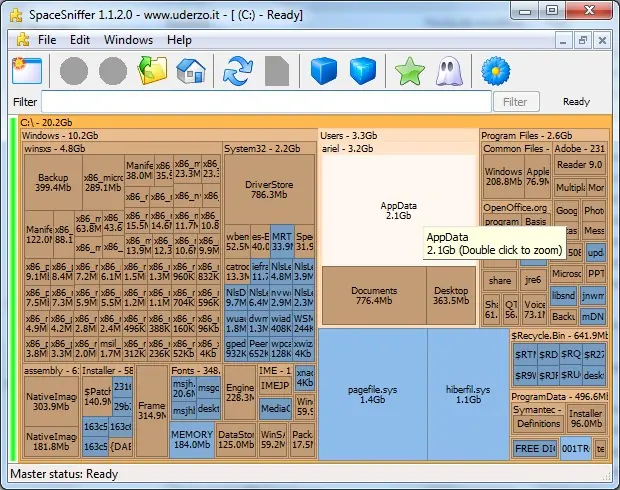The height and width of the screenshot is (490, 620).
Task: Toggle the ghost free-space icon
Action: pos(449,71)
